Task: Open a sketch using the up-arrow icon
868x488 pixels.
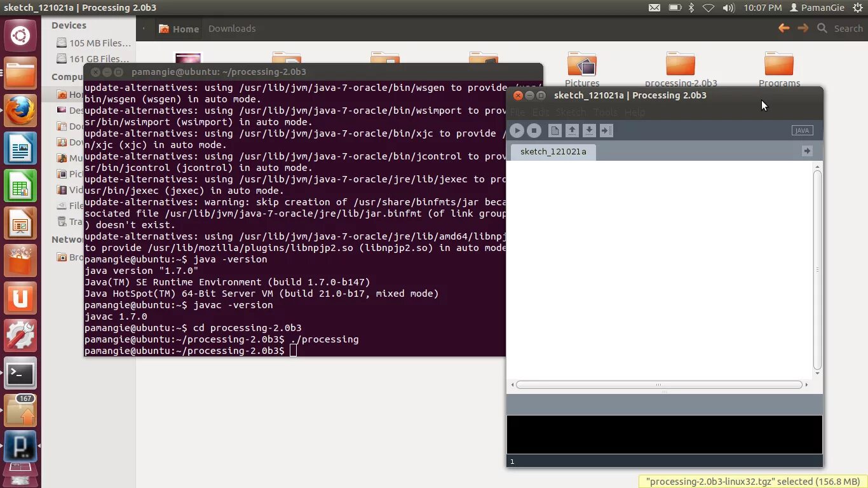Action: (572, 130)
